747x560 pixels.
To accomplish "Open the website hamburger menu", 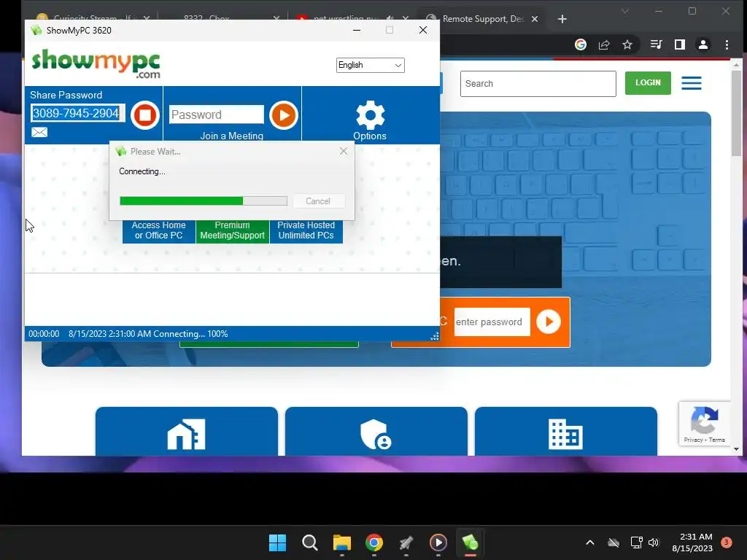I will coord(692,83).
